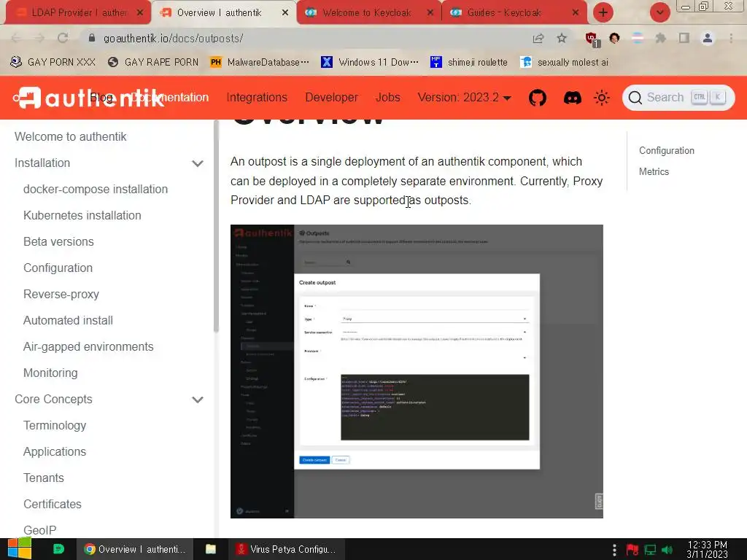This screenshot has width=747, height=560.
Task: Open Terminology sidebar link
Action: coord(55,425)
